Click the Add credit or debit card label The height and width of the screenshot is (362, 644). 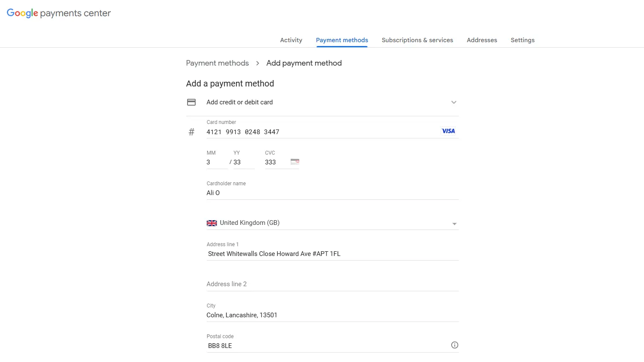coord(240,102)
